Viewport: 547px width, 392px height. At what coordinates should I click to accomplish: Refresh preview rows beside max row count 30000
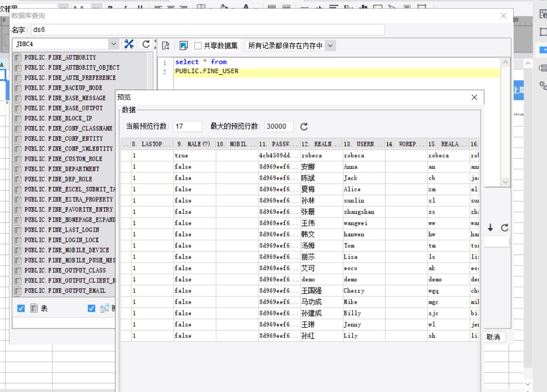[304, 127]
